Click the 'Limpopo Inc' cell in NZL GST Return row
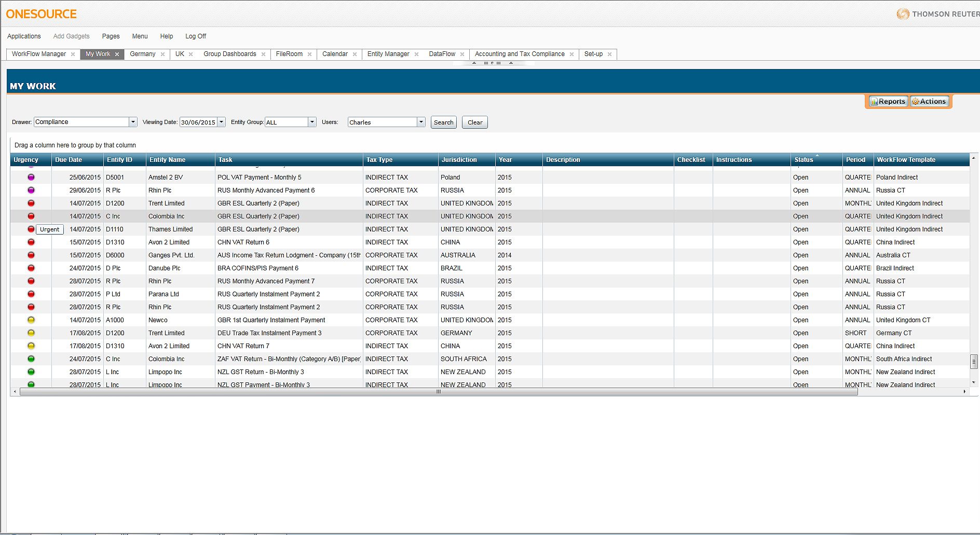Image resolution: width=980 pixels, height=535 pixels. [x=180, y=372]
